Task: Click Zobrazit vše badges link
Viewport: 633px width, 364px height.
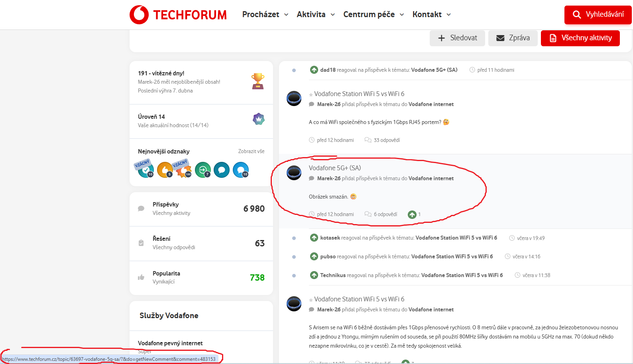Action: (251, 151)
